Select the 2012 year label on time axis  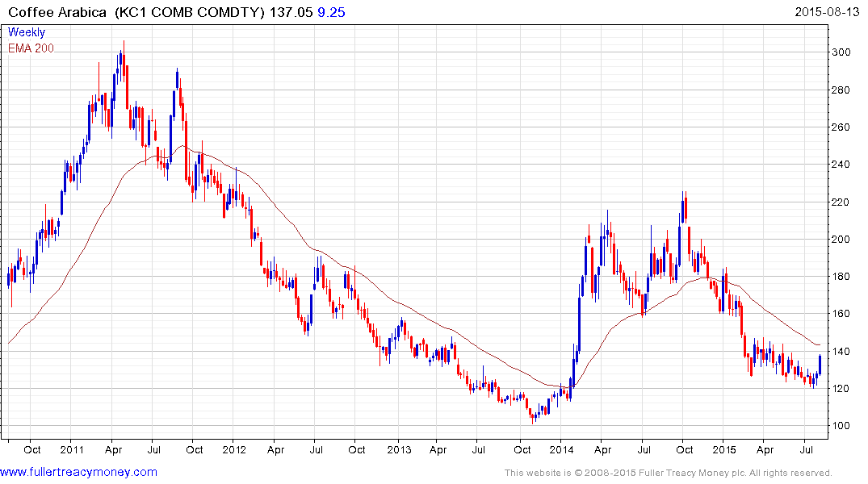pos(233,449)
